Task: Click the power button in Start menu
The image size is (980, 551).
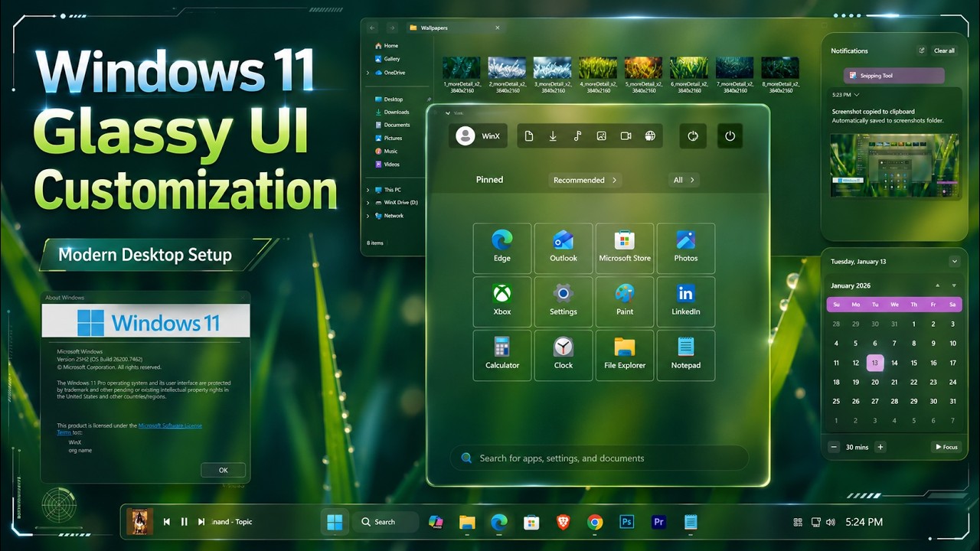Action: (730, 136)
